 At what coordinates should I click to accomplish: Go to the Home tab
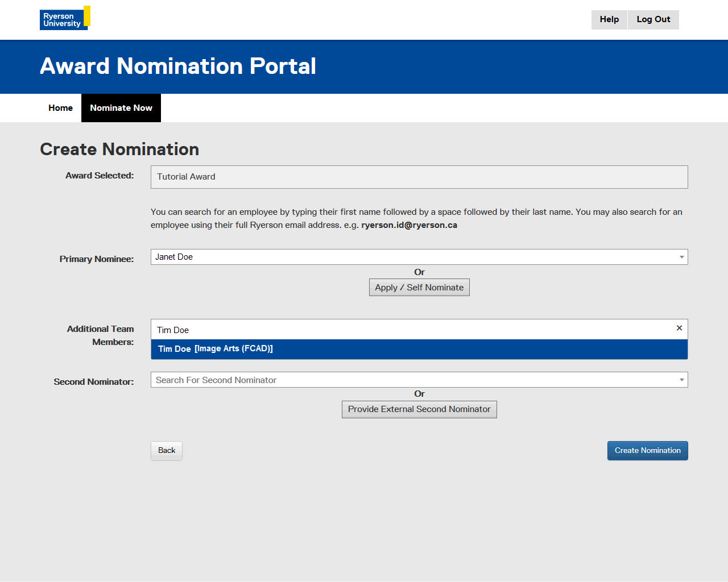60,108
